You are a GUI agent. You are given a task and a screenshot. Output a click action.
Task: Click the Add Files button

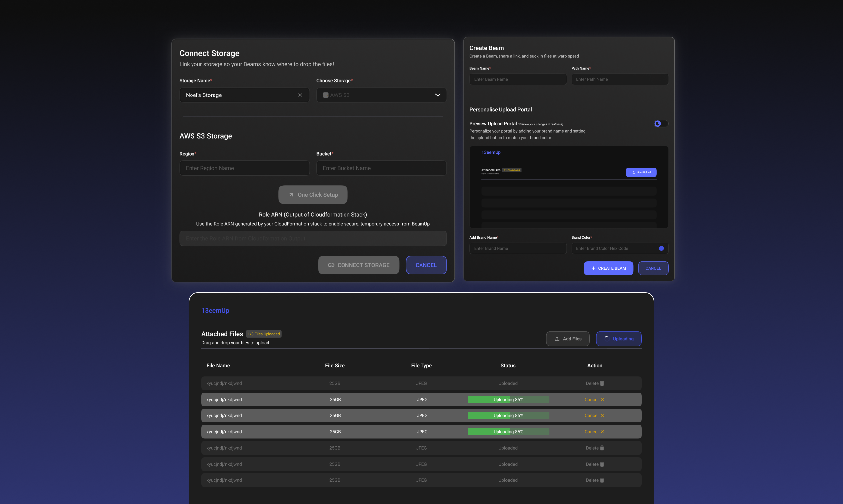[x=568, y=339]
